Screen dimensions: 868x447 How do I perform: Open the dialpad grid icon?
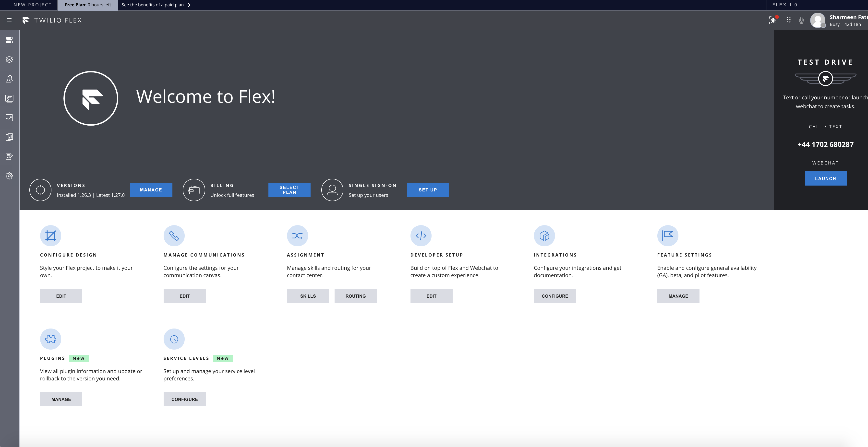(789, 20)
